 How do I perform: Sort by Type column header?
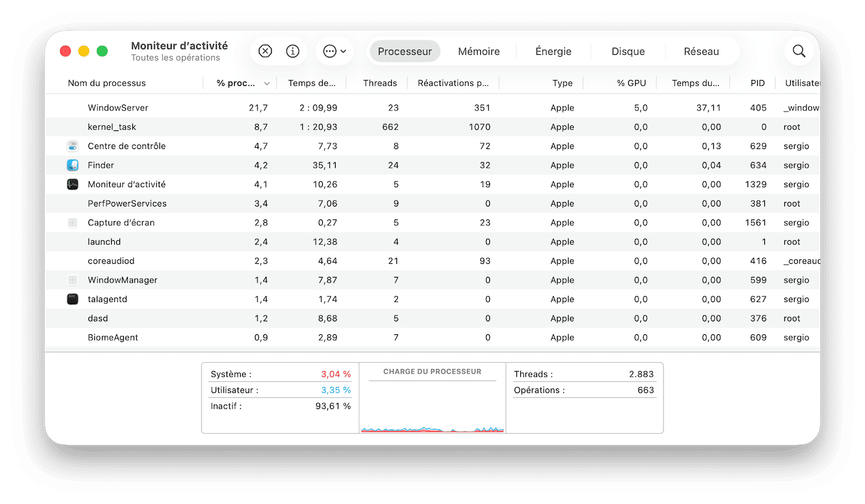click(x=562, y=83)
